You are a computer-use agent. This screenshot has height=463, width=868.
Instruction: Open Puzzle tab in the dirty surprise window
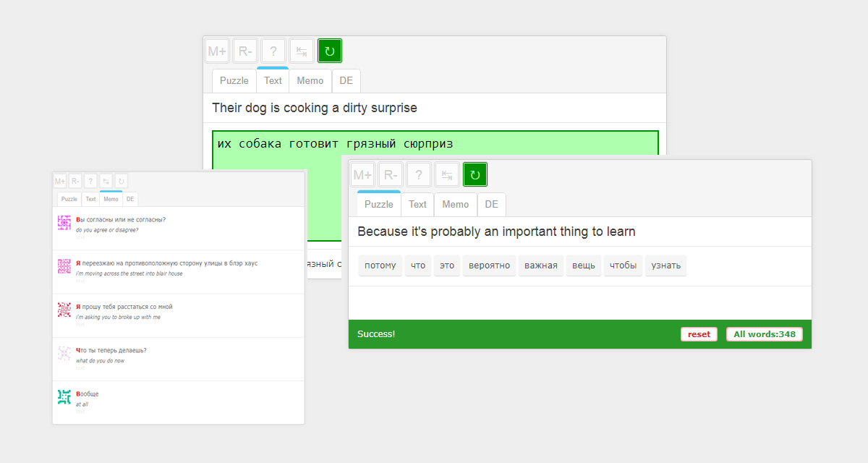point(234,80)
